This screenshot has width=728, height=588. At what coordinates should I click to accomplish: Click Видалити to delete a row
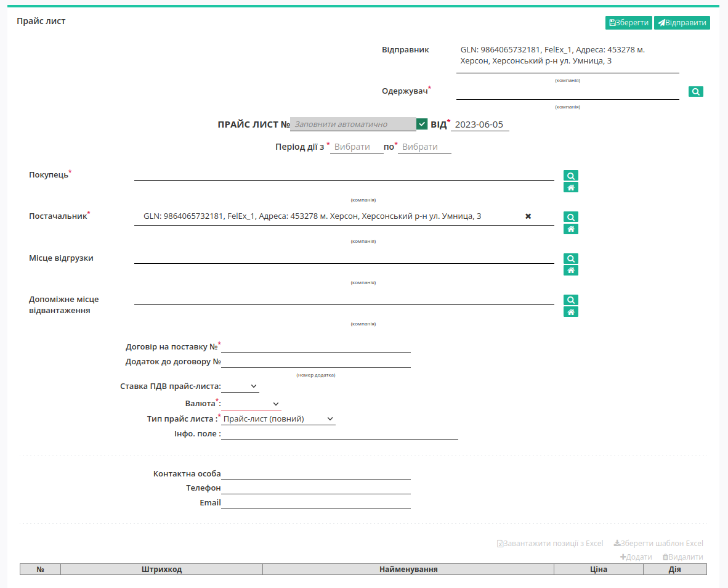click(x=682, y=557)
